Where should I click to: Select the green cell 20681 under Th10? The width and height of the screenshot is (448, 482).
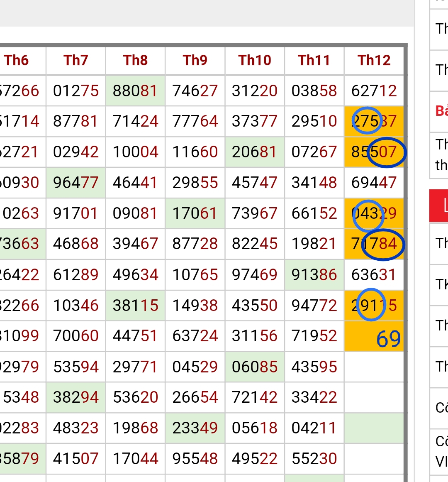pyautogui.click(x=255, y=152)
